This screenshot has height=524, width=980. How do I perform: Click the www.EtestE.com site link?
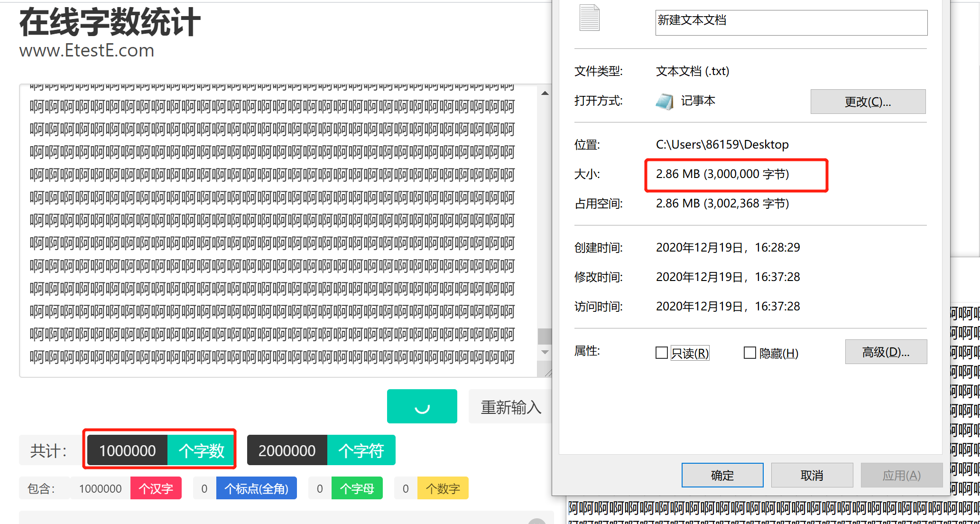[x=87, y=50]
